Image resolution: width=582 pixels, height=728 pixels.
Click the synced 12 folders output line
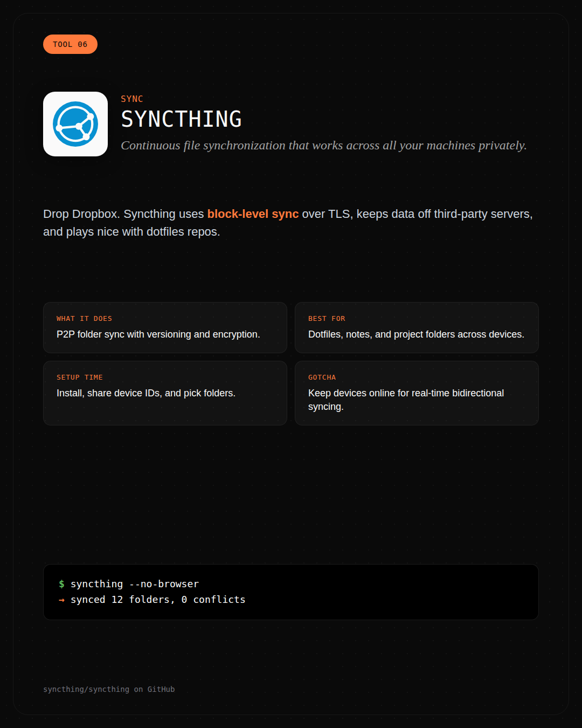point(158,600)
